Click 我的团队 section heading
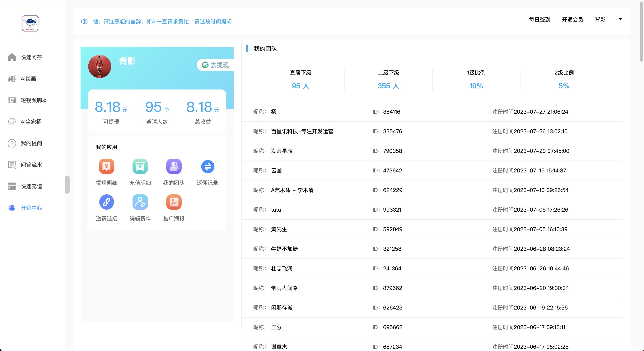Viewport: 644px width, 351px height. click(x=265, y=49)
